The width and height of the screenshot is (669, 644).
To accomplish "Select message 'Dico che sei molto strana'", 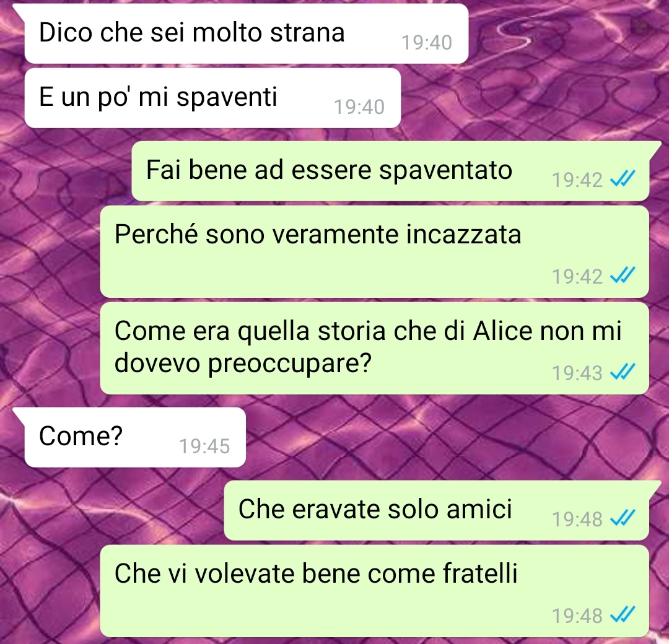I will pyautogui.click(x=247, y=34).
